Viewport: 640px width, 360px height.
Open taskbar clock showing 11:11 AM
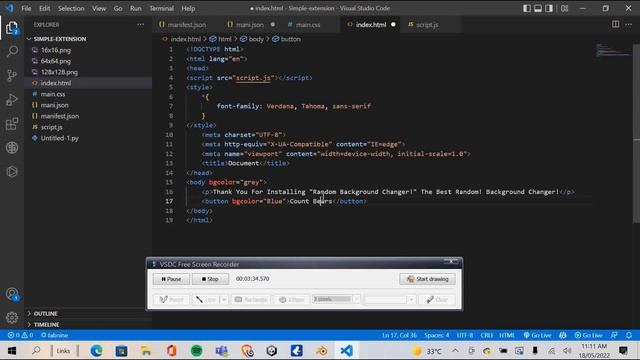(x=594, y=351)
